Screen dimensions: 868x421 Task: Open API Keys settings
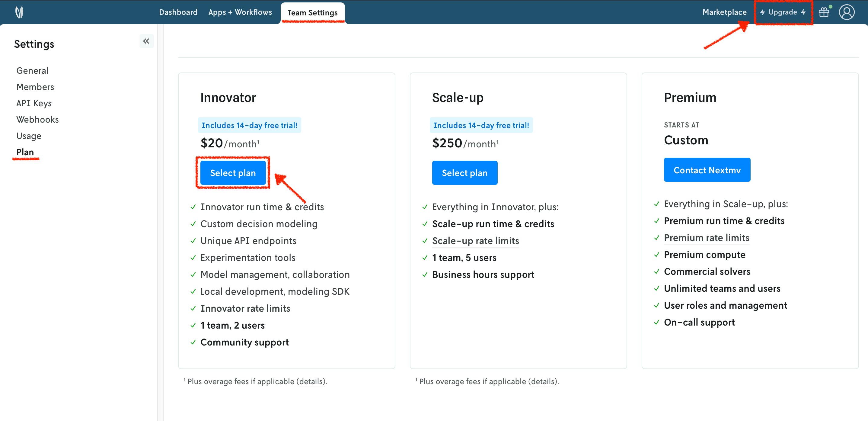point(34,104)
